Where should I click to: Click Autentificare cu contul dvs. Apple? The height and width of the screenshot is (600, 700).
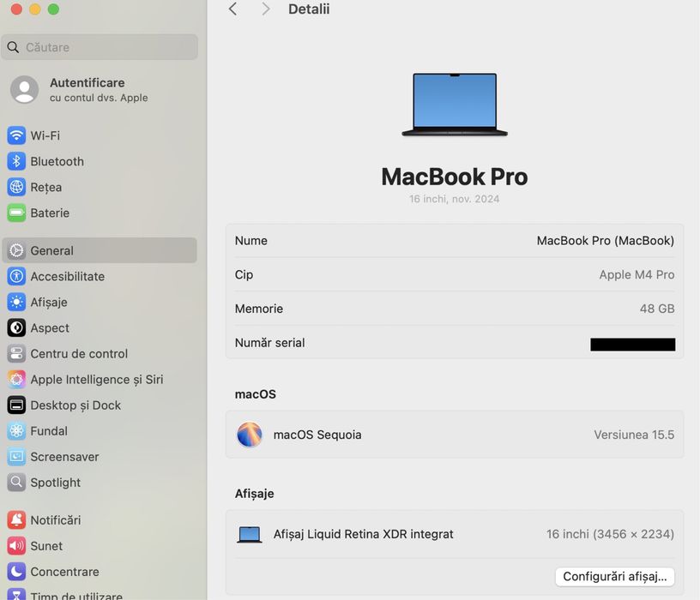pos(99,90)
